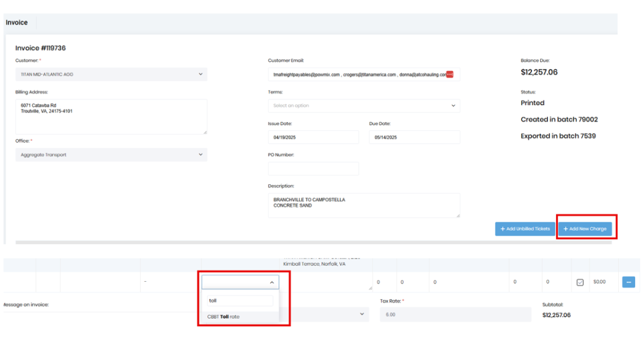Click the Issue Date field 04/19/2025
This screenshot has width=644, height=344.
[x=313, y=137]
